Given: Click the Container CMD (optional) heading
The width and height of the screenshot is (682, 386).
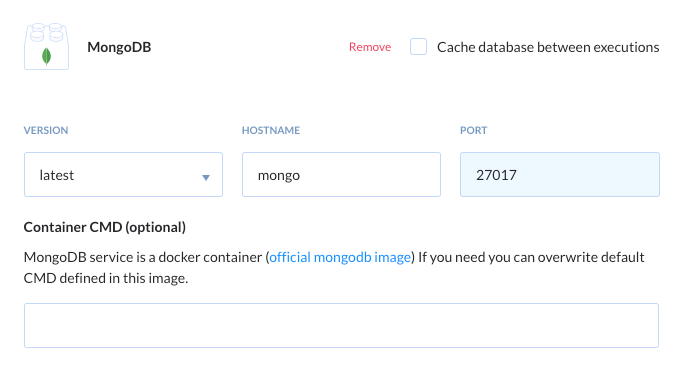Looking at the screenshot, I should point(105,227).
